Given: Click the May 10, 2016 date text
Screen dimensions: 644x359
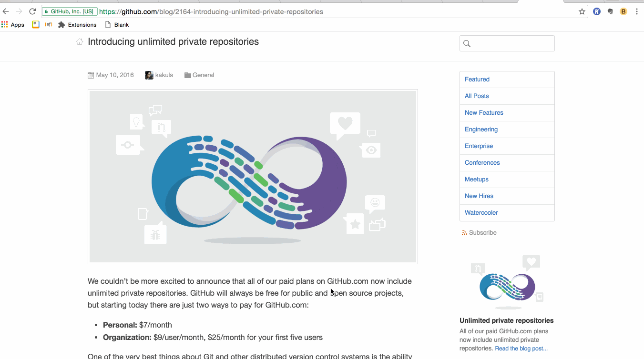Looking at the screenshot, I should click(115, 75).
